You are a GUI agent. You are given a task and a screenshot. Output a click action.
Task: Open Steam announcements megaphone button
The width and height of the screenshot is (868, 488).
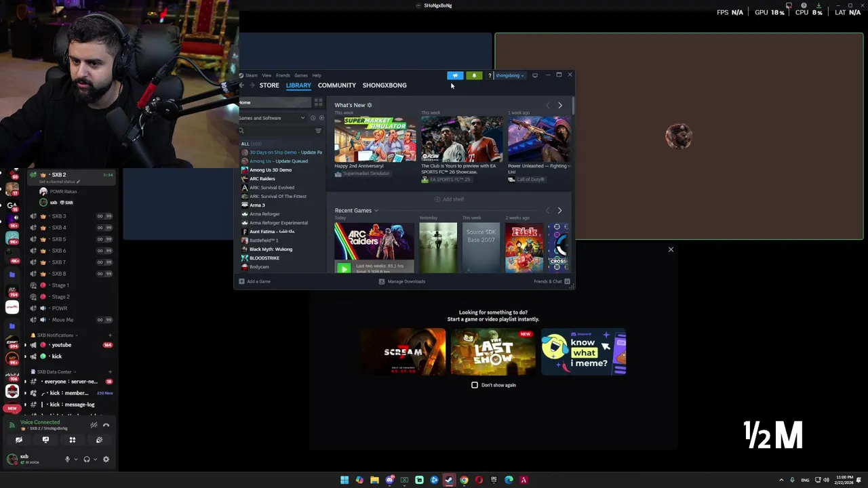coord(455,75)
